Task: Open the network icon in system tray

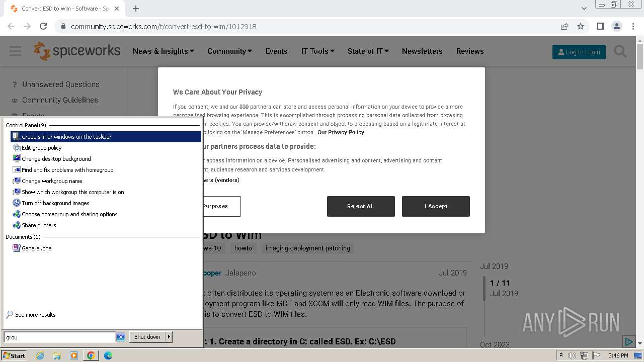Action: (x=584, y=355)
